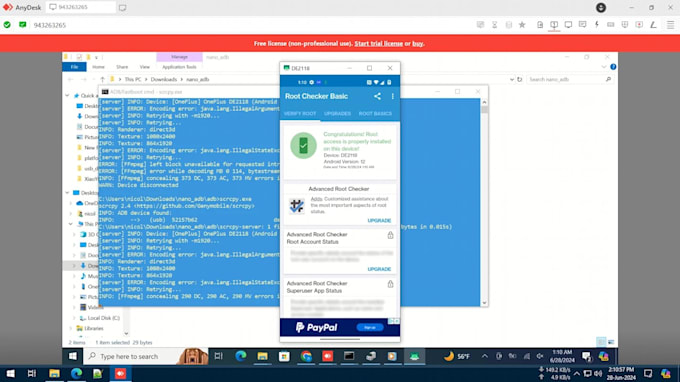Click the Advanced Root Checker tools icon
The image size is (680, 382).
[297, 206]
